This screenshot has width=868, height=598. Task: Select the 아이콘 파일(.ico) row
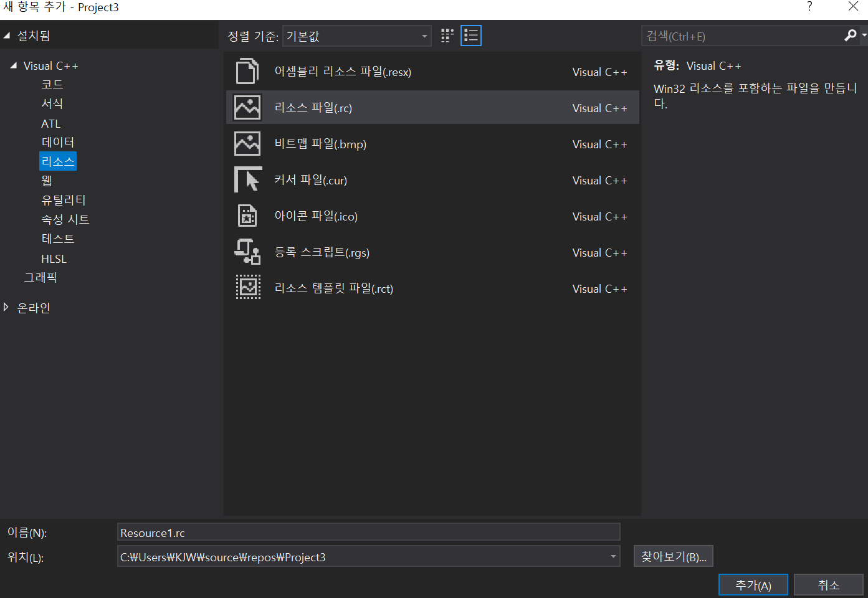432,216
